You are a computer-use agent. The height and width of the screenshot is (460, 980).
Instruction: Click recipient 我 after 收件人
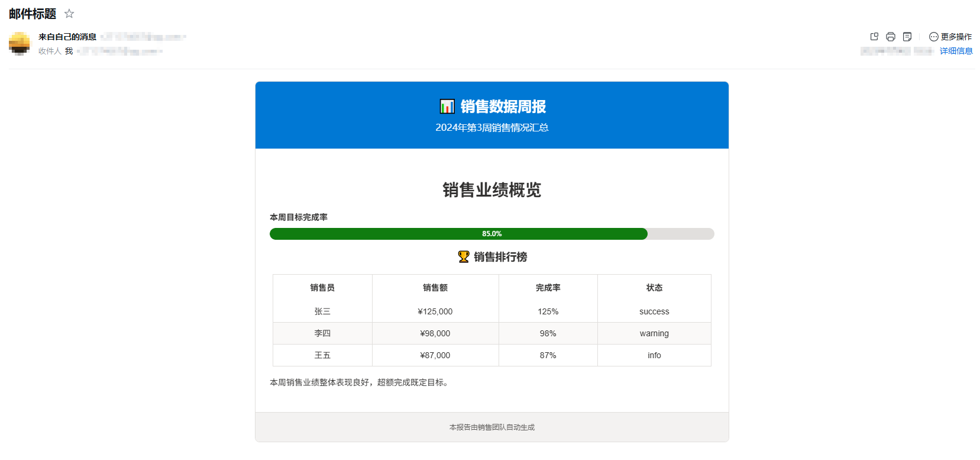tap(69, 51)
